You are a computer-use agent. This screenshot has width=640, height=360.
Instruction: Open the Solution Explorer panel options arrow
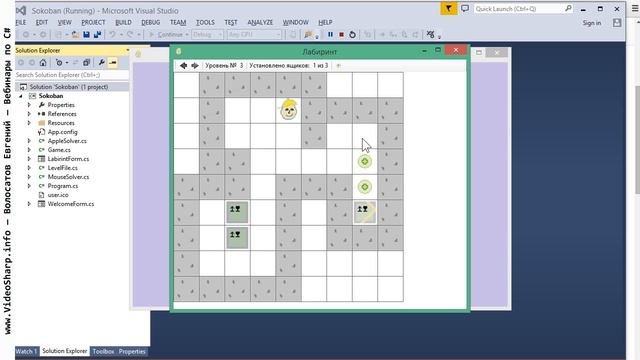[127, 50]
